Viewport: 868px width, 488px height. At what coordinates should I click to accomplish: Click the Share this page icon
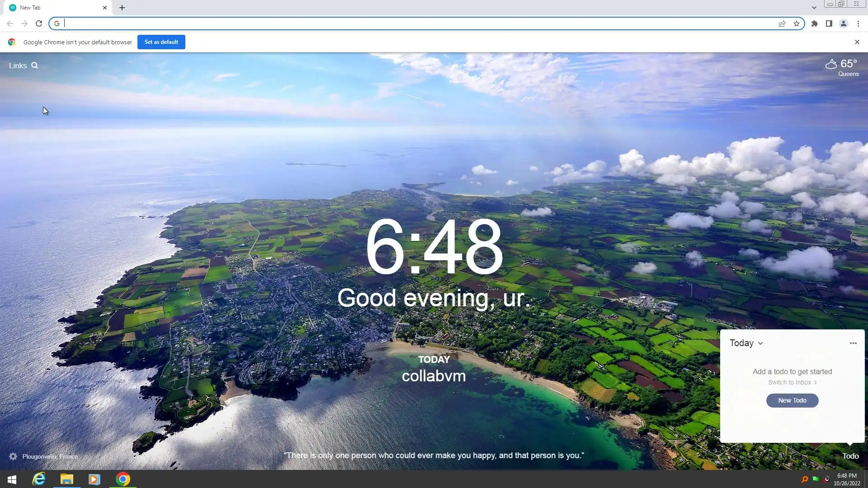(x=782, y=23)
